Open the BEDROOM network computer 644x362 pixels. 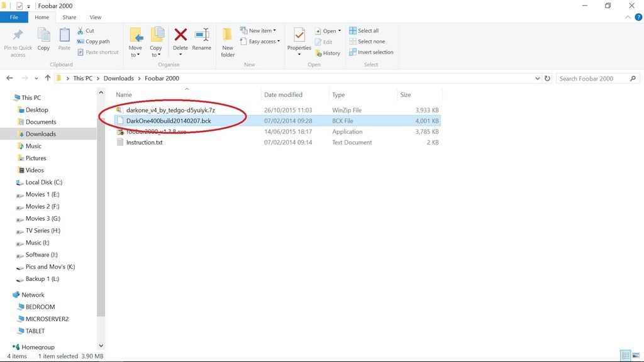pos(40,307)
